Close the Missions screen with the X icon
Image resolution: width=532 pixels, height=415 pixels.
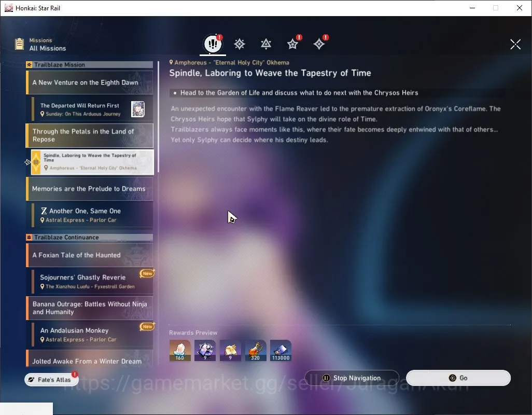coord(515,44)
